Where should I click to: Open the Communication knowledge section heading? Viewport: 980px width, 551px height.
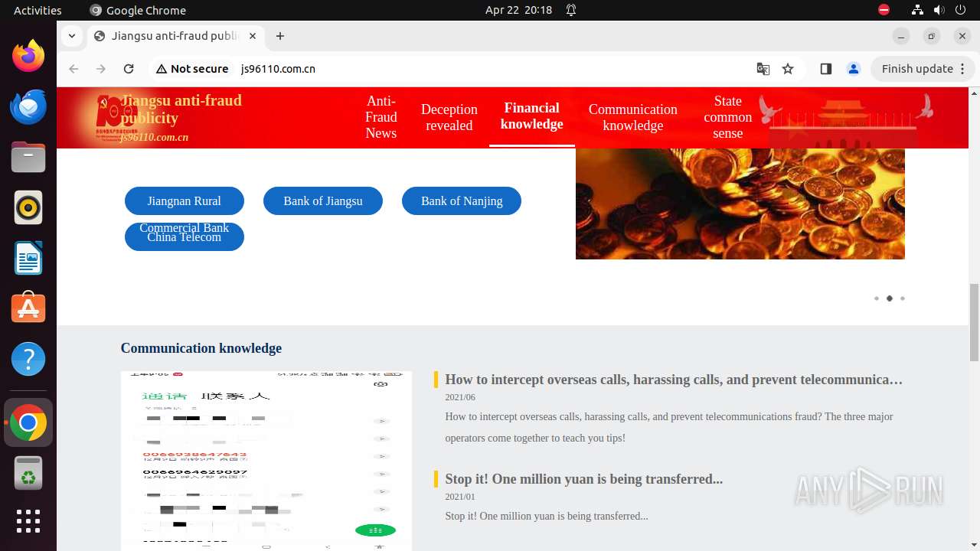point(201,348)
